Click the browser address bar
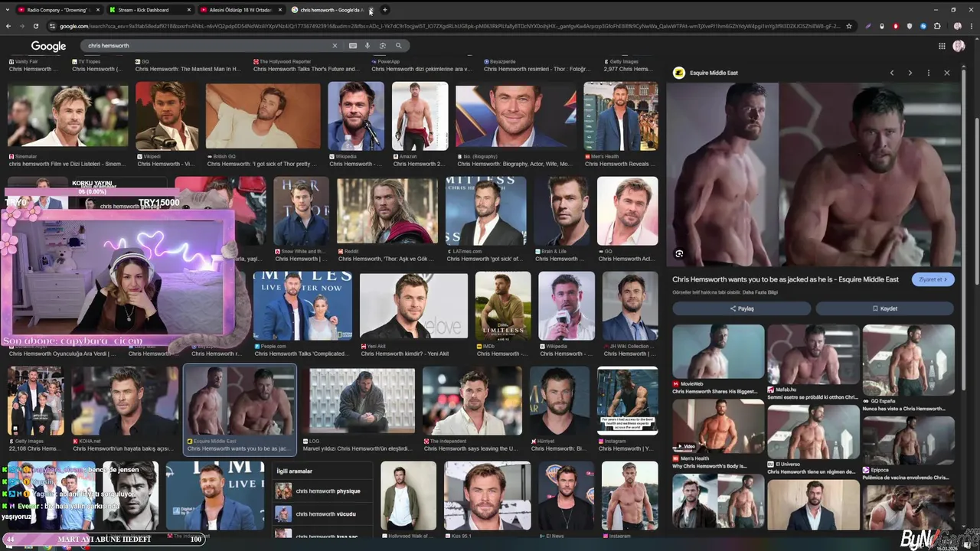Image resolution: width=980 pixels, height=551 pixels. pos(448,26)
